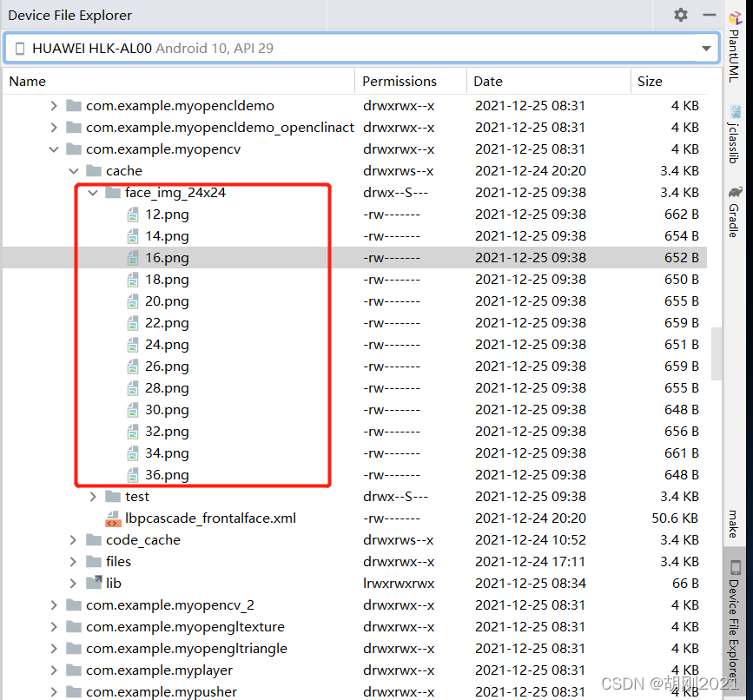Click the Date column header
Viewport: 753px width, 700px height.
click(x=548, y=81)
